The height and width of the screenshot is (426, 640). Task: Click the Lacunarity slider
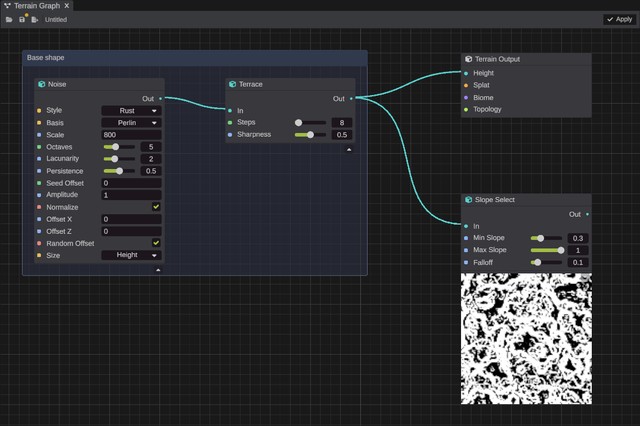click(x=119, y=159)
